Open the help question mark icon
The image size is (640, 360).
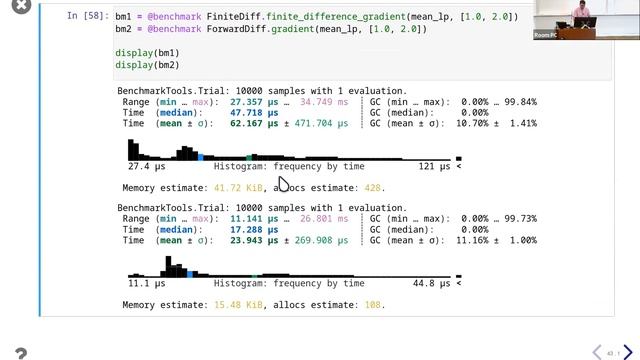tap(21, 353)
